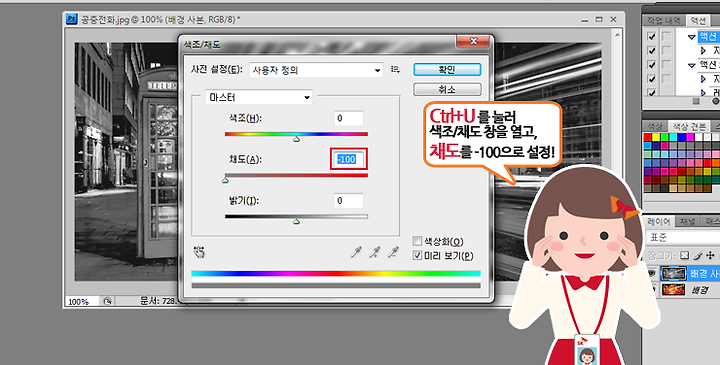Image resolution: width=720 pixels, height=365 pixels.
Task: Pick the cyan swatch in 색상 견본
Action: tap(673, 137)
